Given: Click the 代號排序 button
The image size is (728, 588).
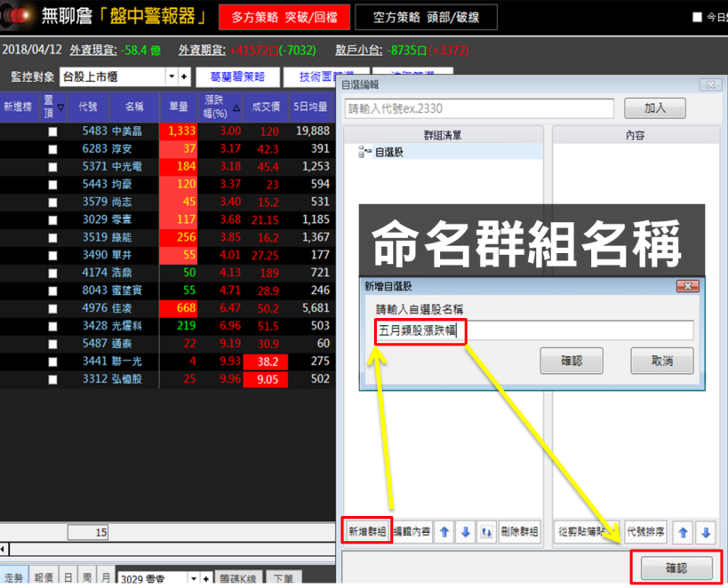Looking at the screenshot, I should pyautogui.click(x=646, y=531).
